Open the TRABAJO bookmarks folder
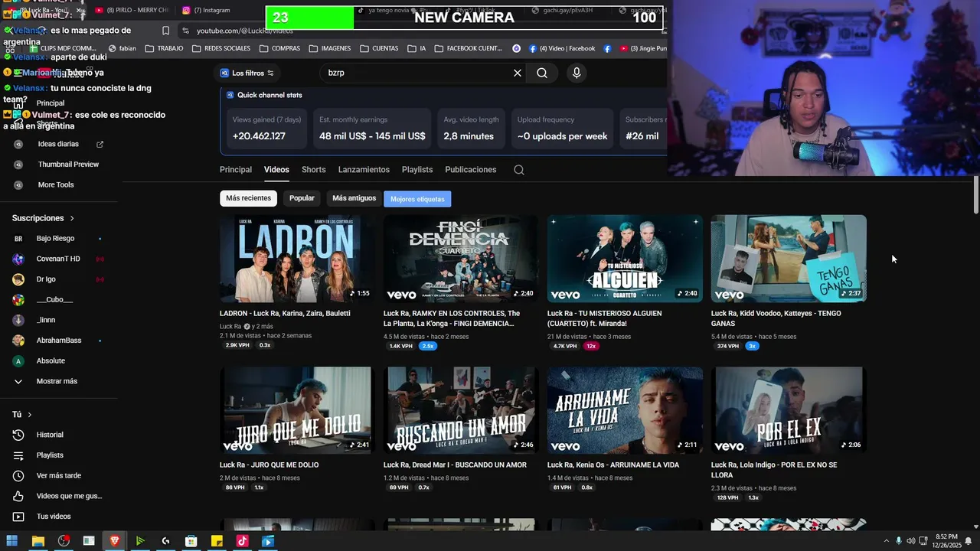This screenshot has height=551, width=980. (165, 48)
